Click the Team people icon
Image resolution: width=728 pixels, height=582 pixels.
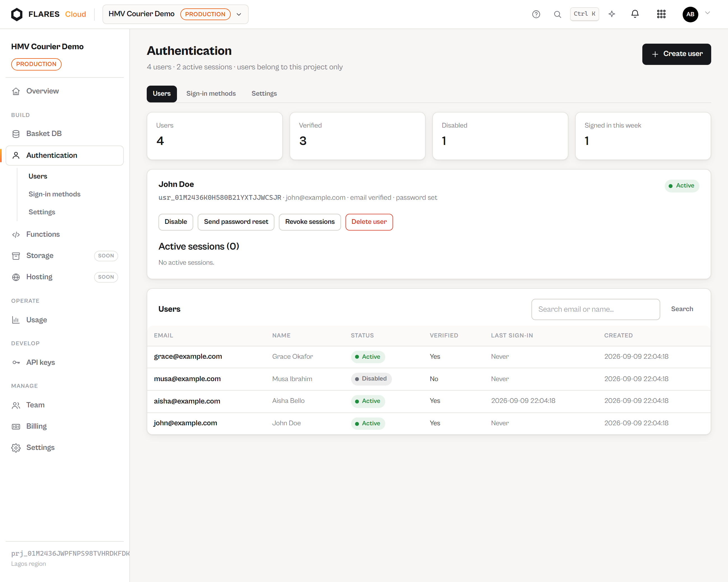point(16,405)
